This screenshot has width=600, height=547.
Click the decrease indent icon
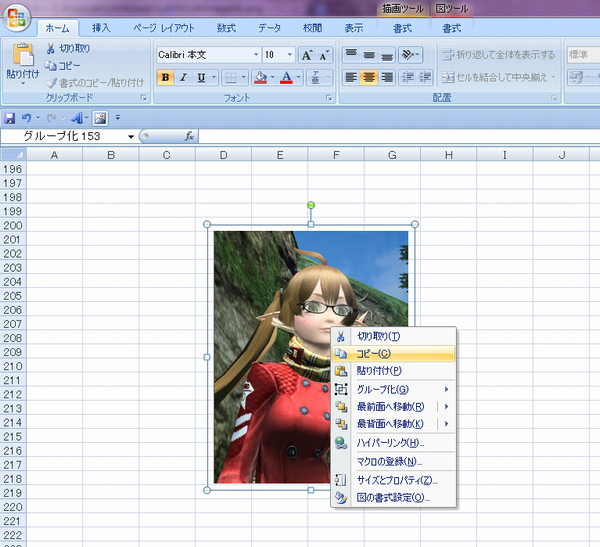(407, 78)
